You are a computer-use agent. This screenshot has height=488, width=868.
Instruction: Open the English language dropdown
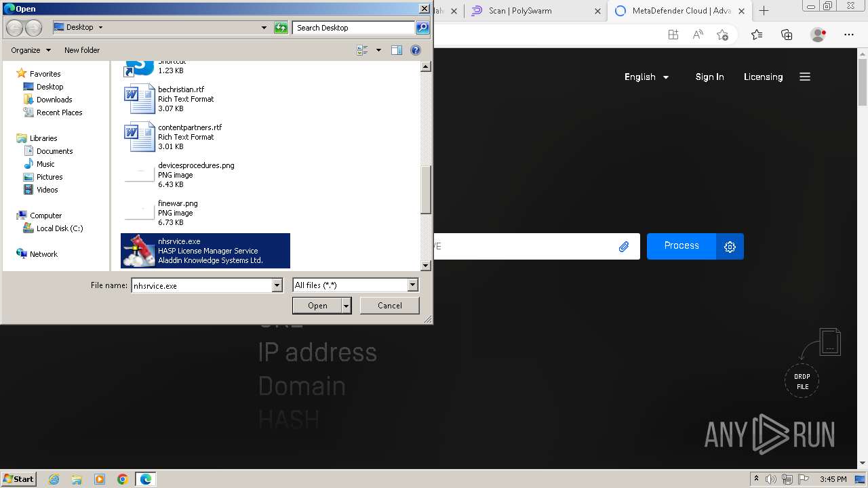coord(647,77)
